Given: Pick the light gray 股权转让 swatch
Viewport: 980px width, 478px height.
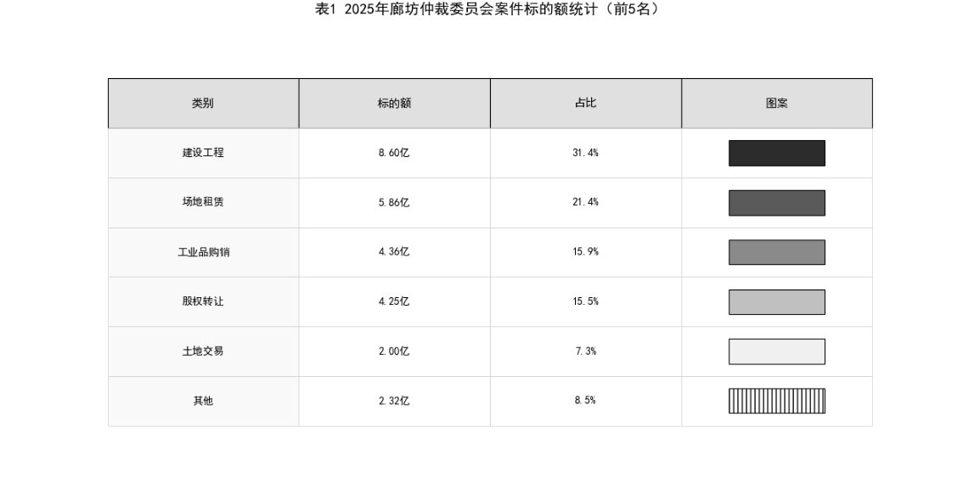Looking at the screenshot, I should point(776,302).
